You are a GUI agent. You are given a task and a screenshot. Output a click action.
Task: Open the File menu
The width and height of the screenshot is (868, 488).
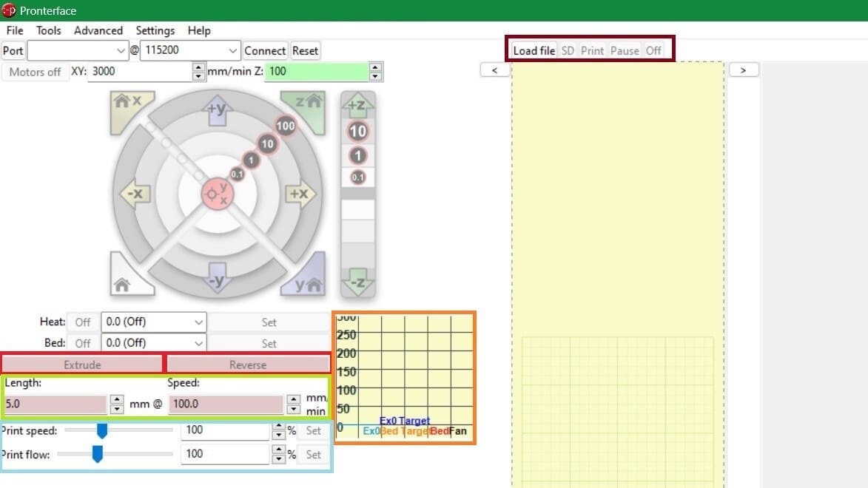15,30
